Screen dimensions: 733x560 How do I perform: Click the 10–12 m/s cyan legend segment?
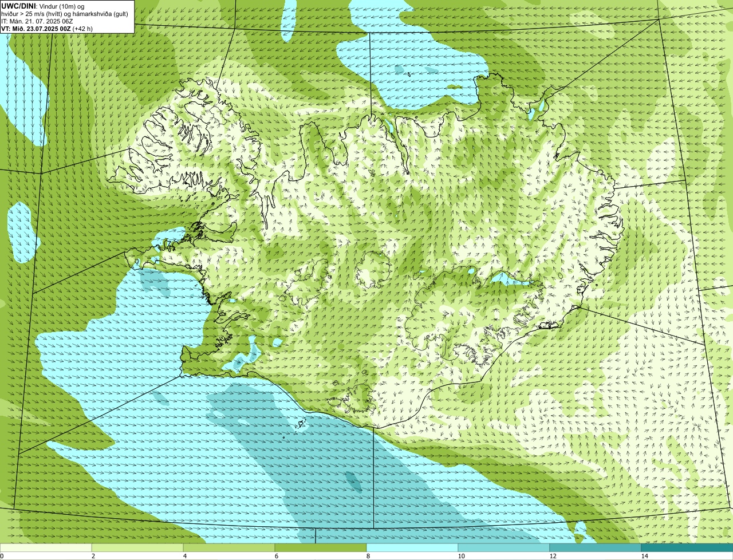504,547
